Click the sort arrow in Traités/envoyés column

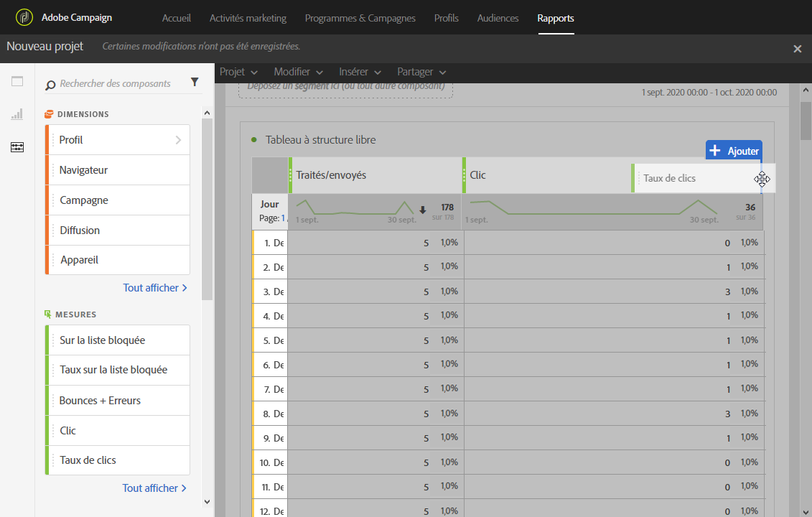point(423,210)
